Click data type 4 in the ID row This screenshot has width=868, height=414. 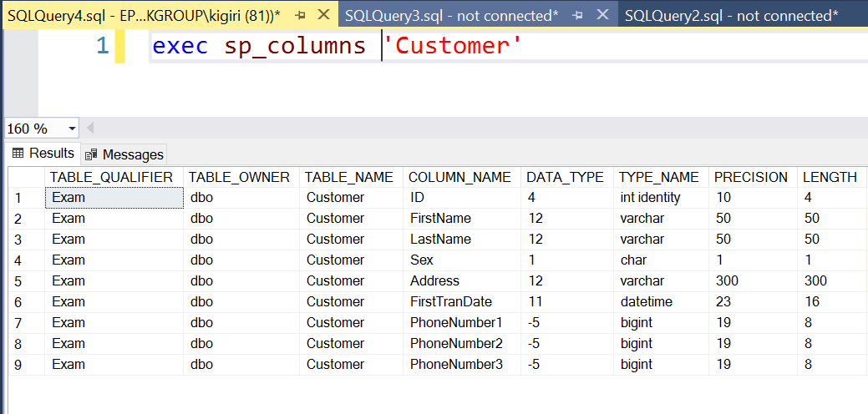pos(567,197)
